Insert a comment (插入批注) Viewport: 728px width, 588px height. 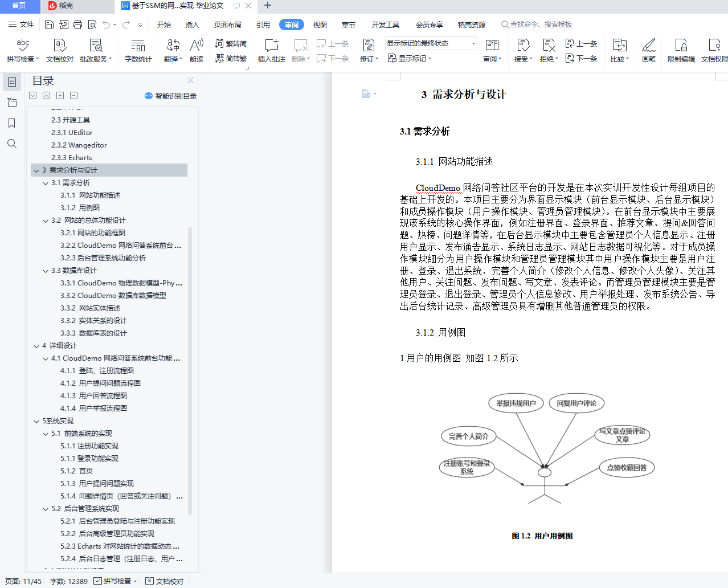[x=271, y=50]
